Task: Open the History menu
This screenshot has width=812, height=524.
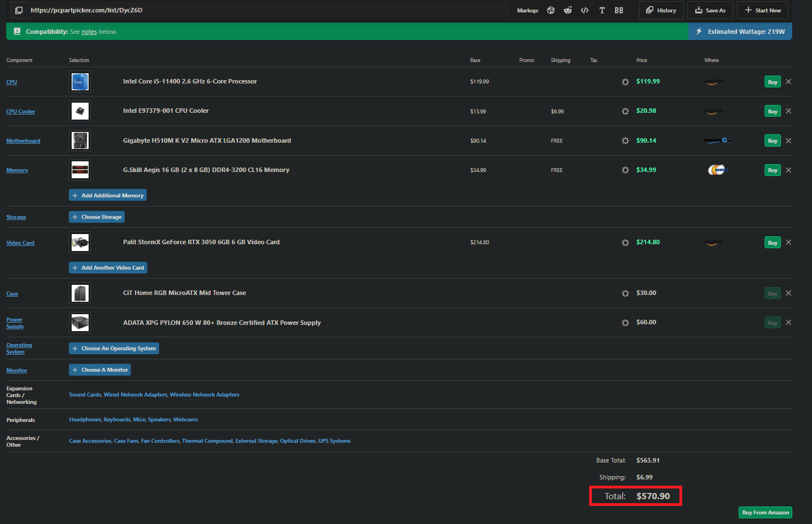Action: pos(661,10)
